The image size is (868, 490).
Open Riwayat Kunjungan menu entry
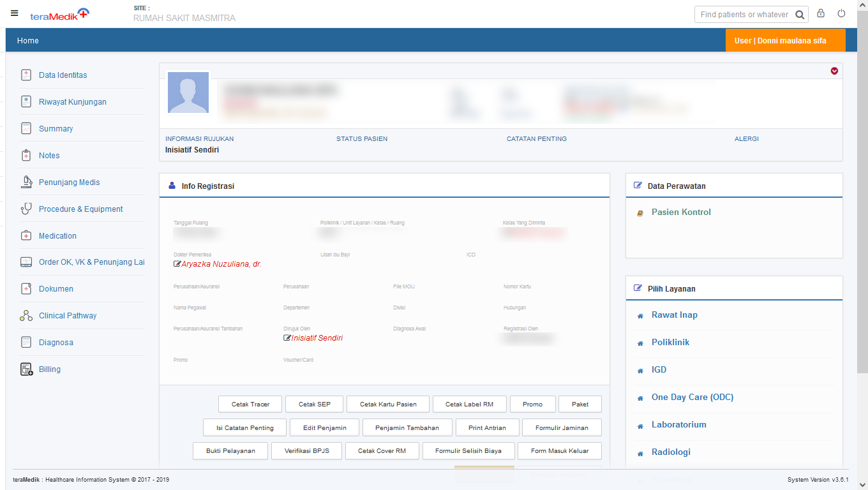[73, 102]
